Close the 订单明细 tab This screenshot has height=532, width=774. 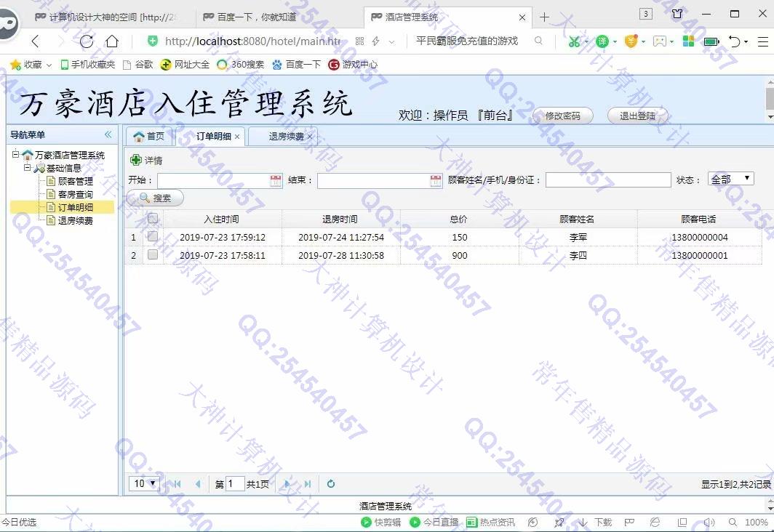coord(237,137)
